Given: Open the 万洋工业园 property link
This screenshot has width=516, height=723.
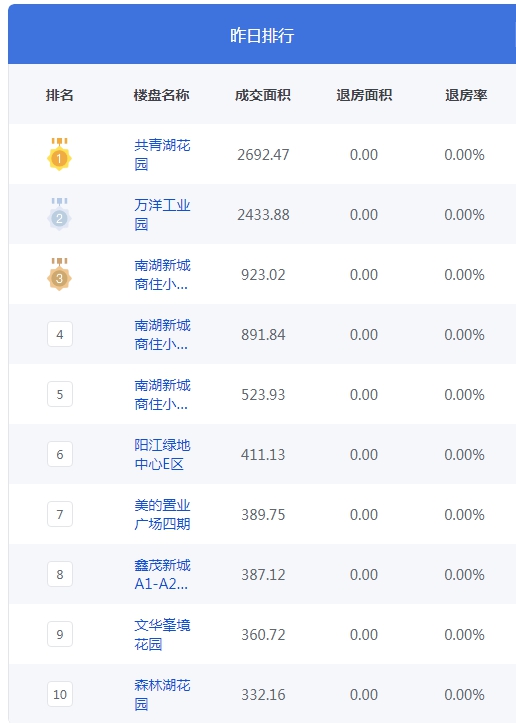Looking at the screenshot, I should [162, 214].
